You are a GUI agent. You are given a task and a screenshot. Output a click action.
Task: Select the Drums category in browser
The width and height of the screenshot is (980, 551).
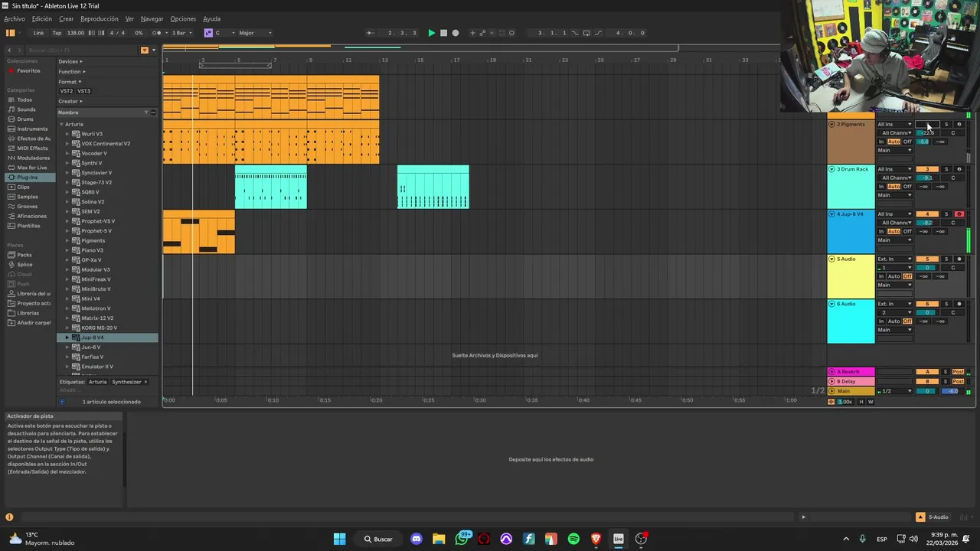(25, 119)
